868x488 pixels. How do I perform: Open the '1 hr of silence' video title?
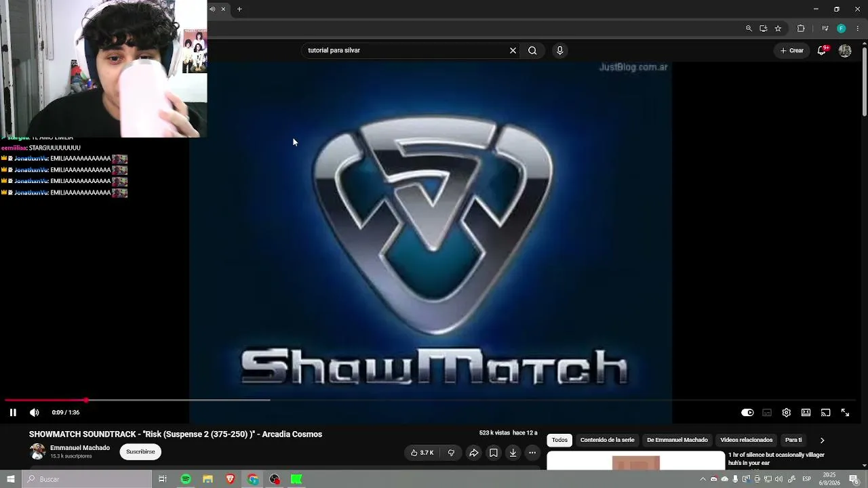[x=776, y=459]
